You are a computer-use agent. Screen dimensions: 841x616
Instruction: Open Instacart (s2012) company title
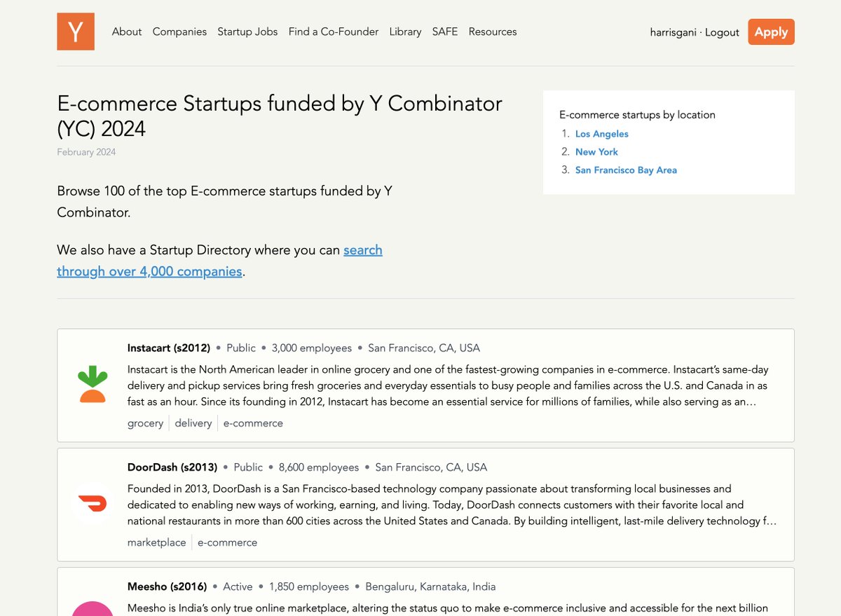169,348
